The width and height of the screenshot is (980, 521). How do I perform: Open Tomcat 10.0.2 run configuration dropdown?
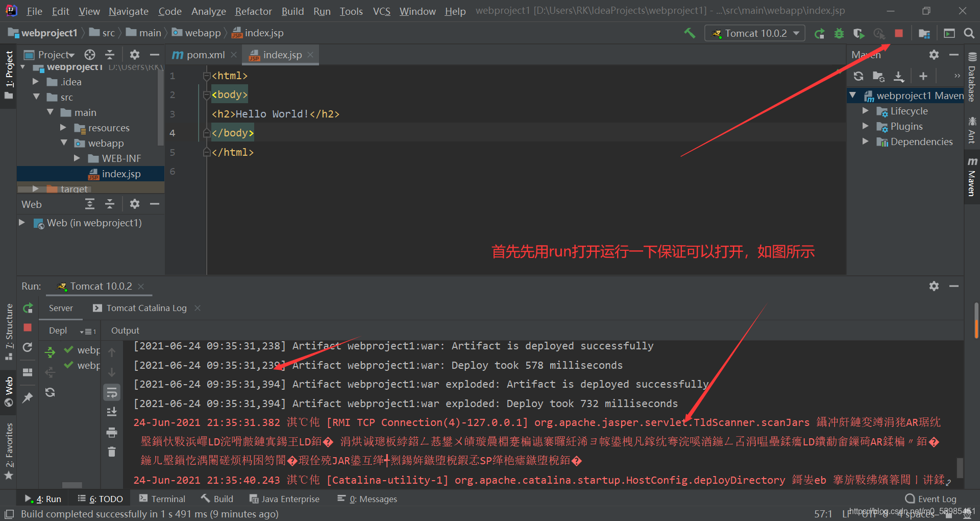755,33
